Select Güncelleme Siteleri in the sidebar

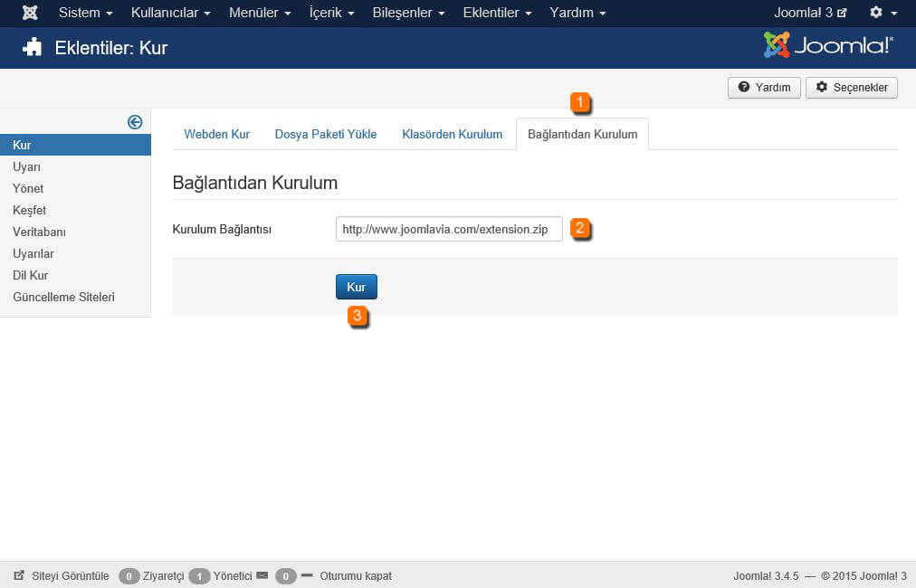click(63, 297)
